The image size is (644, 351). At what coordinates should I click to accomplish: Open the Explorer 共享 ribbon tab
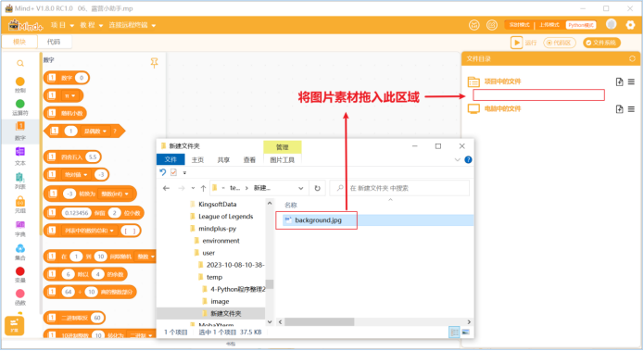click(x=223, y=159)
